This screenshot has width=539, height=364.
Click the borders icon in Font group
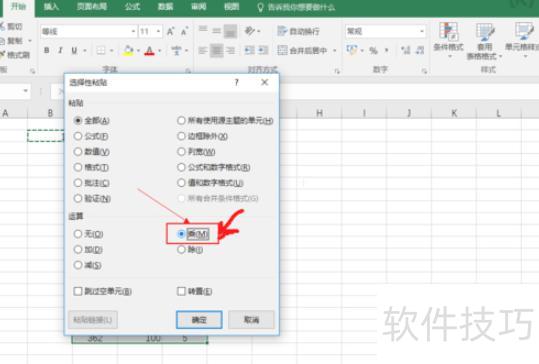tap(101, 51)
